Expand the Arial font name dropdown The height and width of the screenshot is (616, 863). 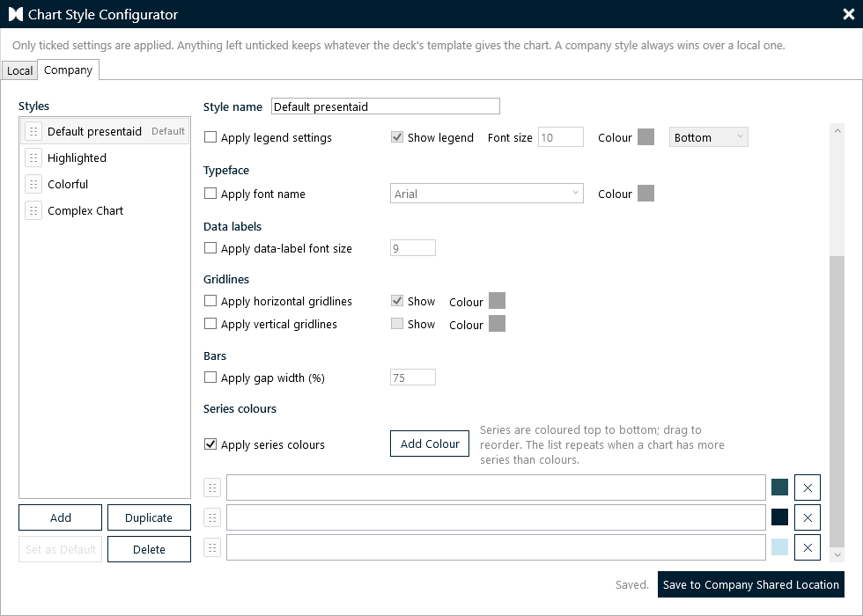tap(486, 194)
